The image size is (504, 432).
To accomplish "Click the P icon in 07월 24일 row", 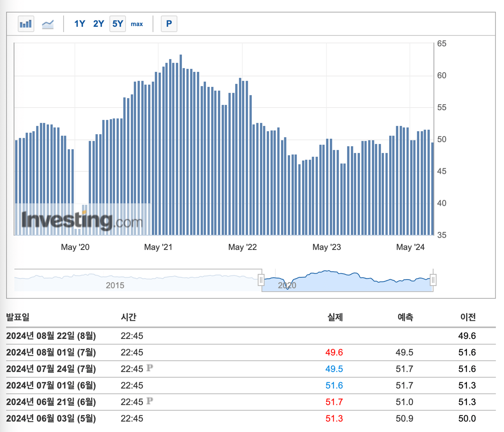I will pos(149,368).
